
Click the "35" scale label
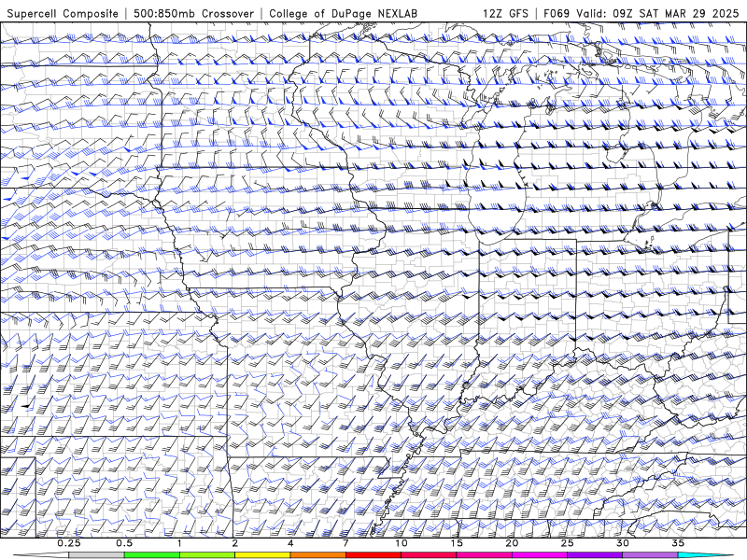[x=678, y=543]
